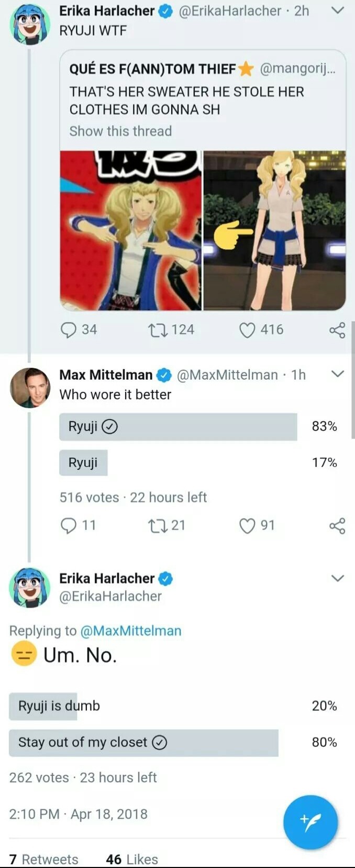Reply to Max Mittelman's poll tweet

point(69,525)
